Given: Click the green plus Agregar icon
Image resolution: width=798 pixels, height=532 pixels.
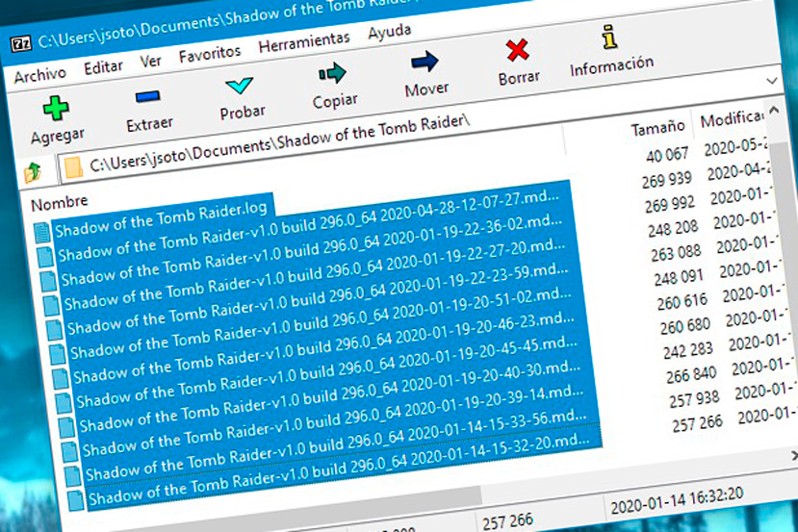Looking at the screenshot, I should (56, 107).
